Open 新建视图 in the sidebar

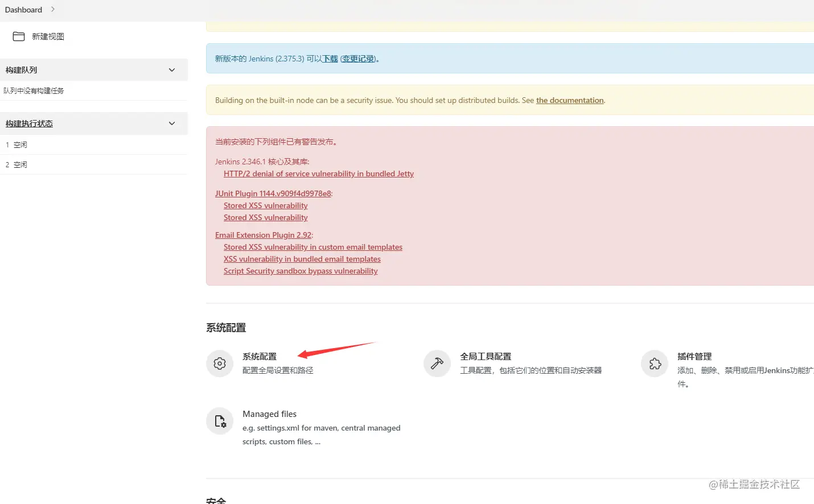(x=48, y=36)
